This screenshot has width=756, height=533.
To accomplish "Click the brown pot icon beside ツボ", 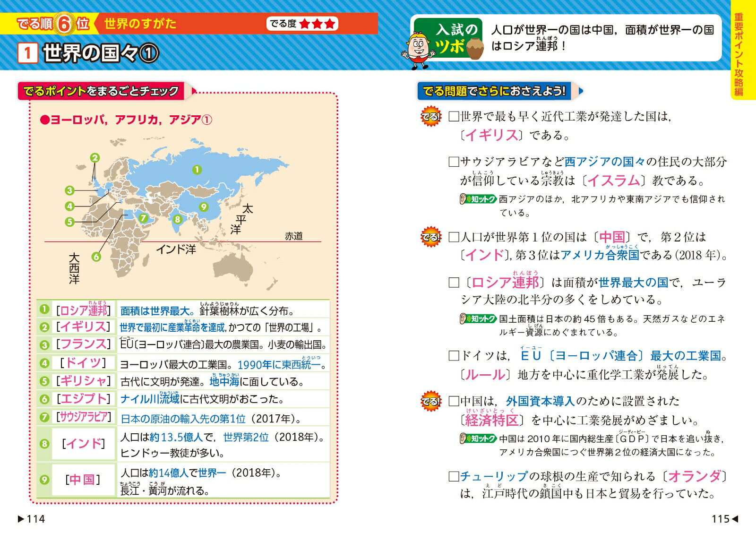I will pos(474,49).
